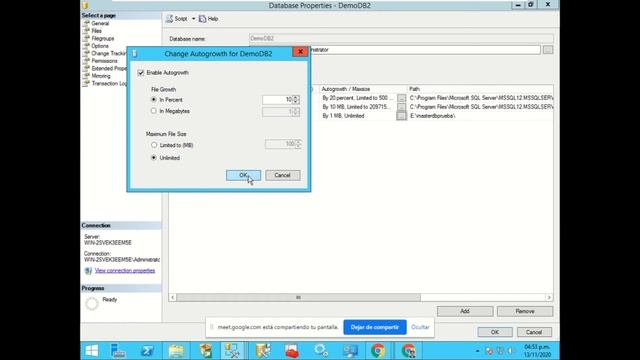Open autogrowth ellipsis for 20 percent row

tap(401, 98)
